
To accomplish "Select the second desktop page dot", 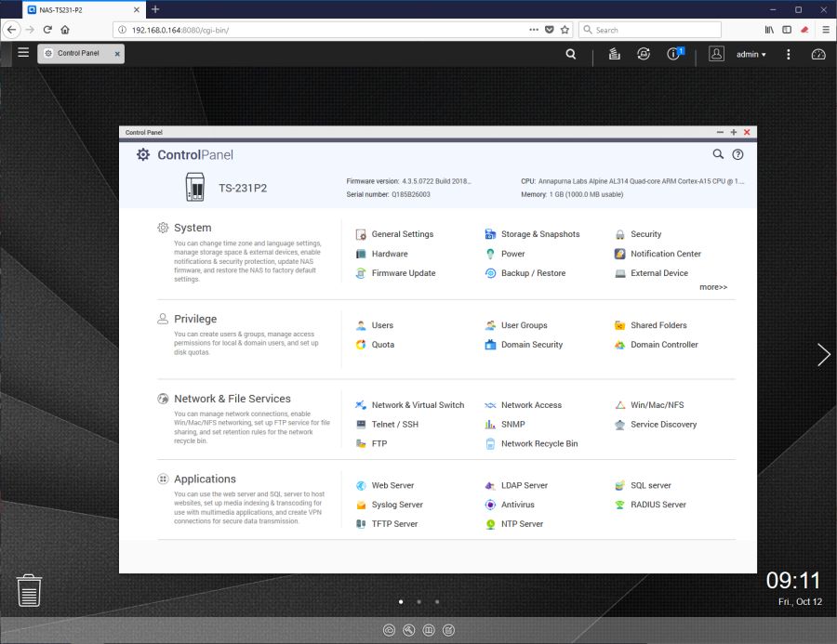I will [x=419, y=602].
